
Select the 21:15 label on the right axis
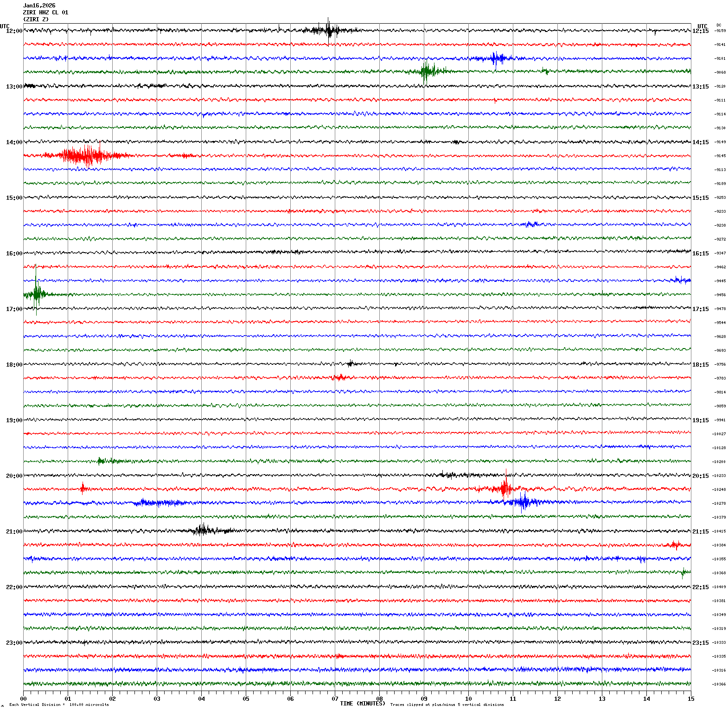(700, 532)
